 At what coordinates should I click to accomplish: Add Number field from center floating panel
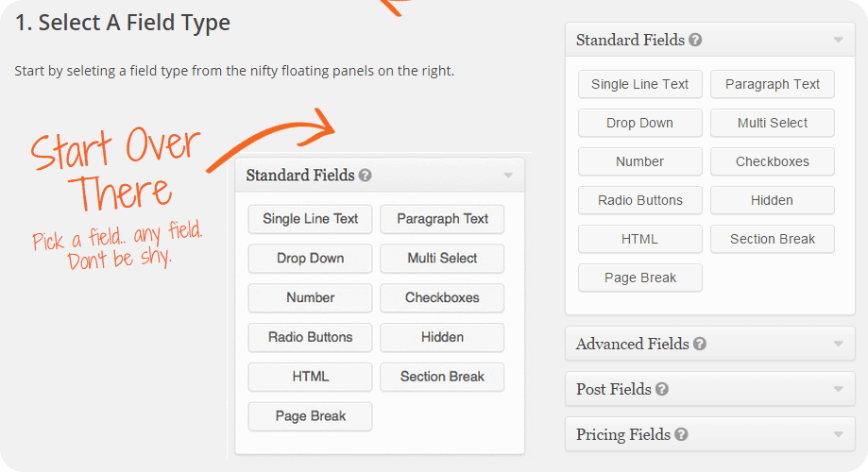point(311,297)
